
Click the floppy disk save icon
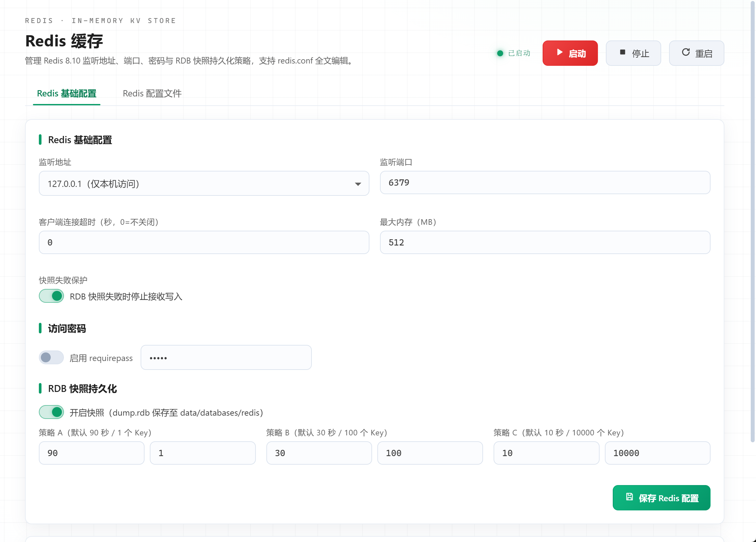point(629,497)
